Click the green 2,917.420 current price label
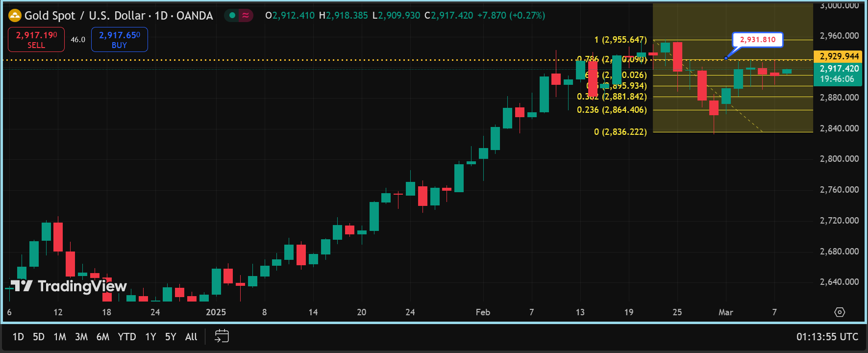This screenshot has height=353, width=868. point(839,69)
